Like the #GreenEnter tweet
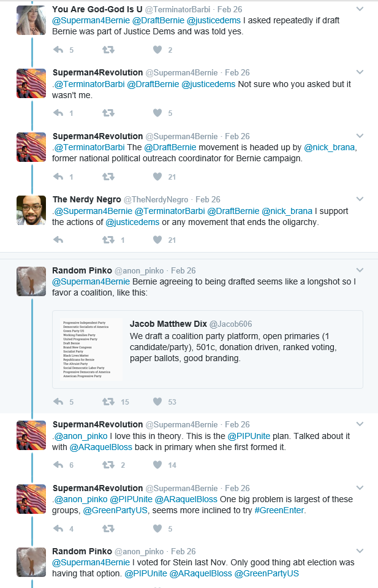Image resolution: width=378 pixels, height=588 pixels. [157, 529]
